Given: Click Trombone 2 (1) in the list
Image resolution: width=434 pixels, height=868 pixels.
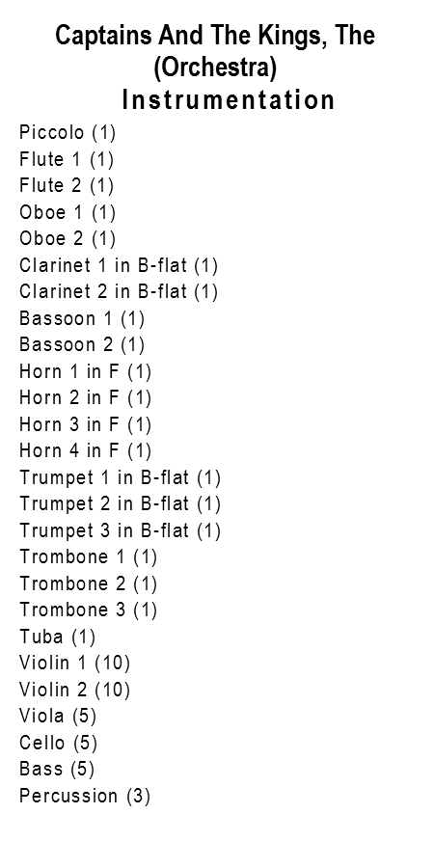Looking at the screenshot, I should pyautogui.click(x=89, y=584).
